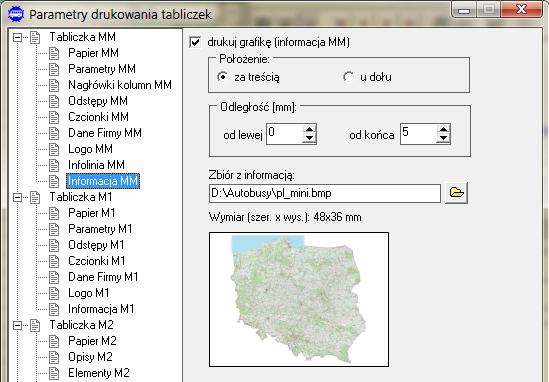Image resolution: width=549 pixels, height=382 pixels.
Task: Click the page icon next to Opisy M2
Action: click(x=54, y=357)
